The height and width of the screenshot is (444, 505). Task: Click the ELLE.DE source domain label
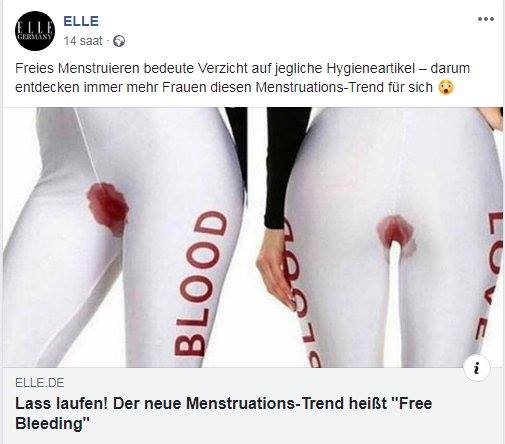click(40, 383)
